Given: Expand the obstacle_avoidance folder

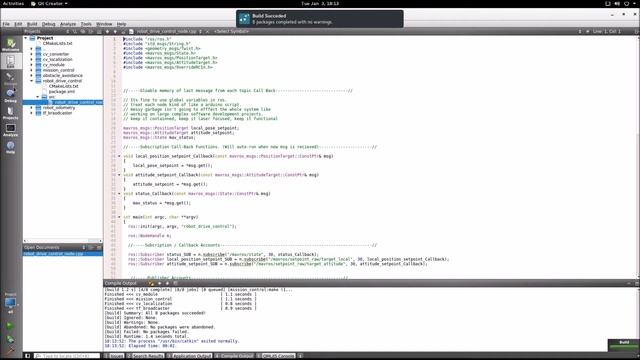Looking at the screenshot, I should tap(31, 75).
